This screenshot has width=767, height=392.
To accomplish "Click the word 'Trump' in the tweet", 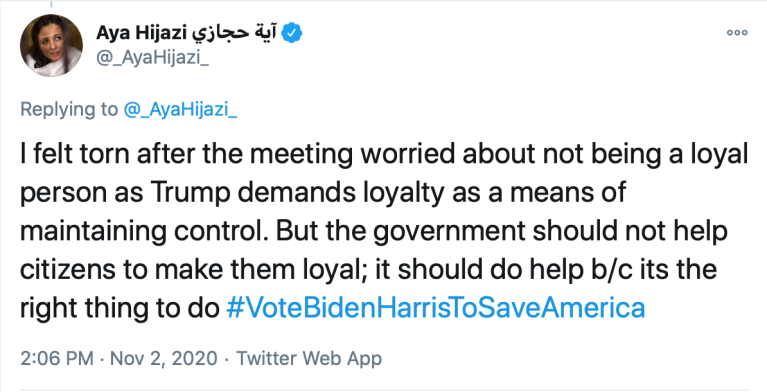I will [x=190, y=193].
